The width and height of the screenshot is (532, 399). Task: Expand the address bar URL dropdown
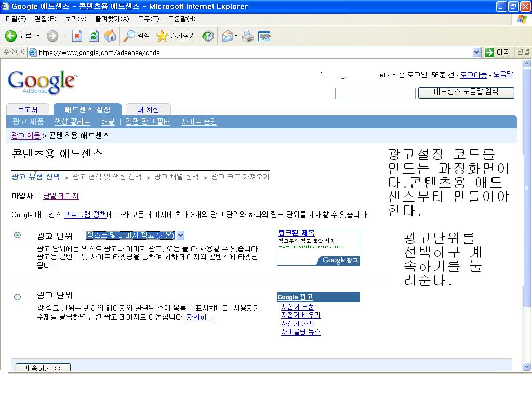click(x=476, y=52)
